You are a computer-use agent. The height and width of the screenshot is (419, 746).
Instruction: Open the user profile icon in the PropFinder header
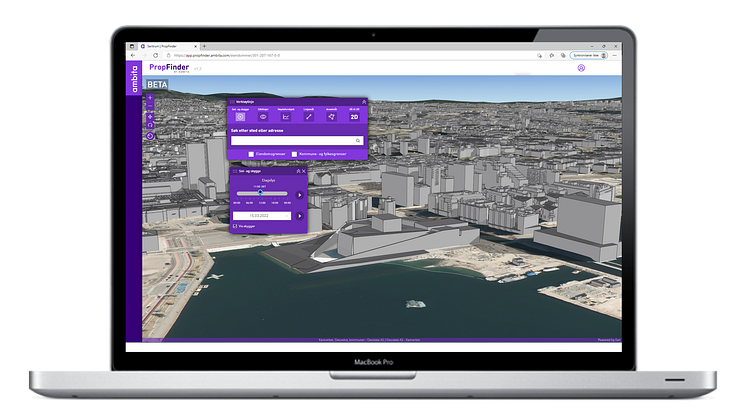tap(581, 68)
